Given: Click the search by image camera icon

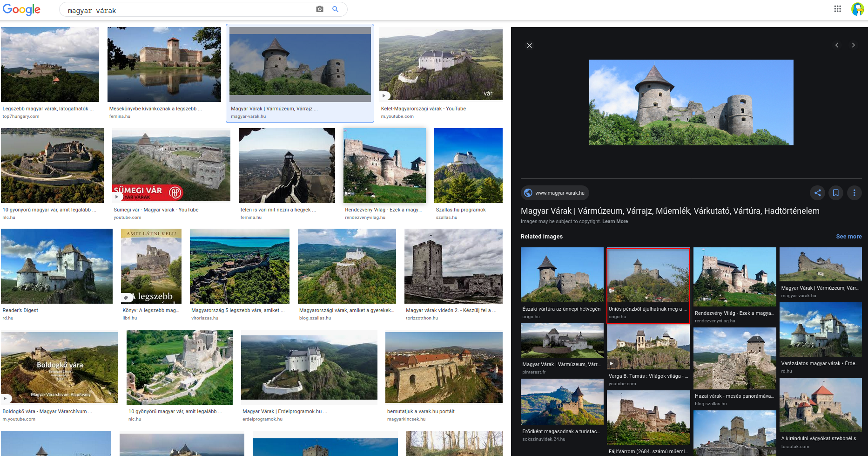Looking at the screenshot, I should pyautogui.click(x=319, y=9).
